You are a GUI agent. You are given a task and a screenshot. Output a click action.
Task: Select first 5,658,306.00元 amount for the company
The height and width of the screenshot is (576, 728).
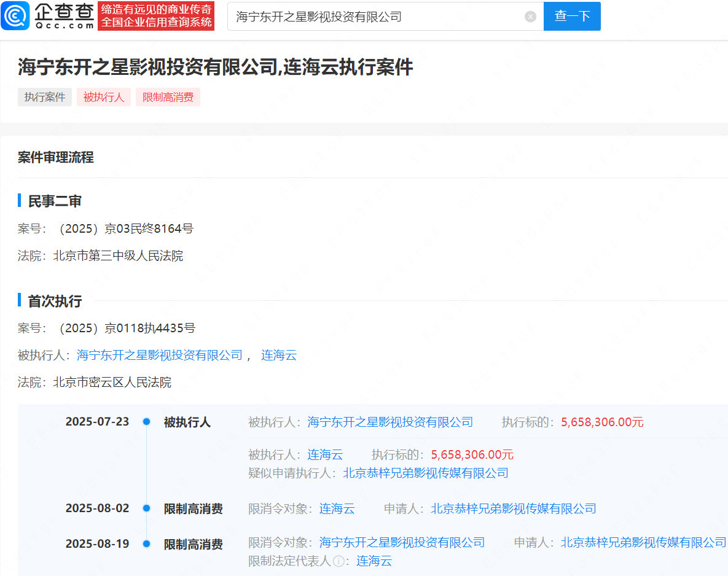(x=602, y=422)
